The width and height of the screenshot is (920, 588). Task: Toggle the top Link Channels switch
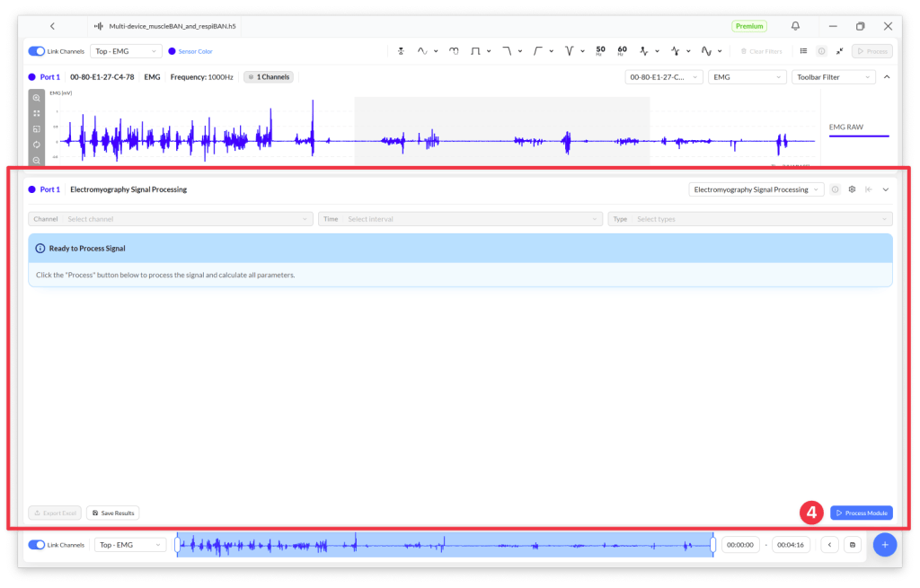[36, 51]
